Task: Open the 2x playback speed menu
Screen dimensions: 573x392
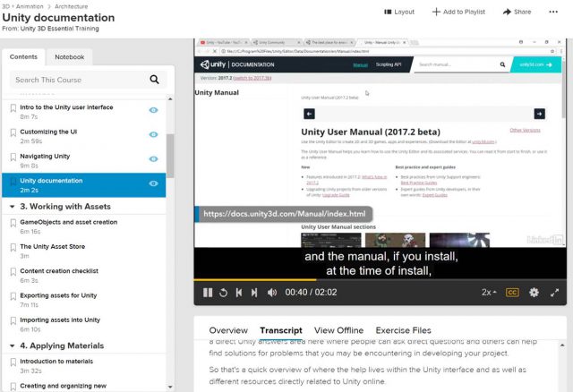Action: pos(489,293)
